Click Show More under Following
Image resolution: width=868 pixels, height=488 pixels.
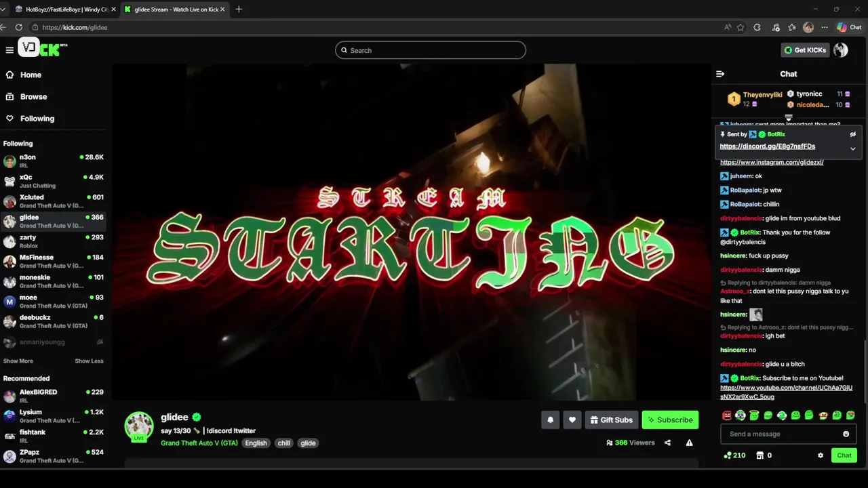coord(18,361)
